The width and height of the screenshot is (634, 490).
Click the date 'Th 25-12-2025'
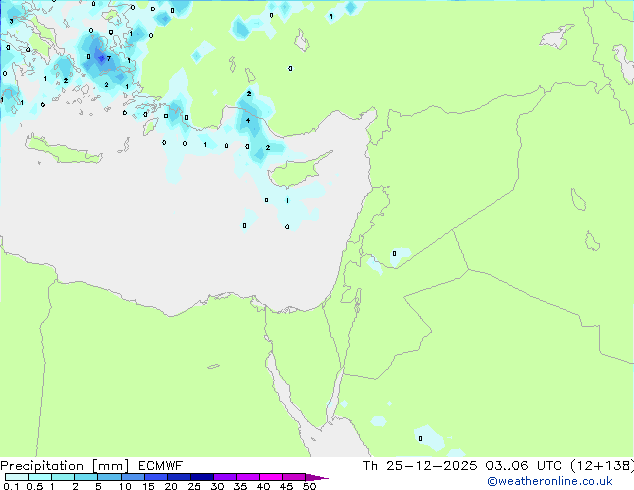pyautogui.click(x=420, y=466)
